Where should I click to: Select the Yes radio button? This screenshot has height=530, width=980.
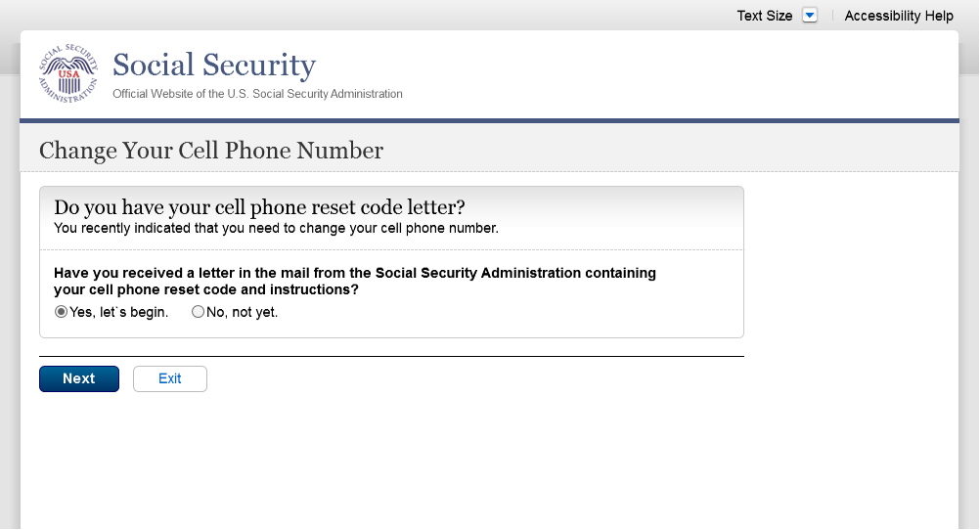coord(61,313)
